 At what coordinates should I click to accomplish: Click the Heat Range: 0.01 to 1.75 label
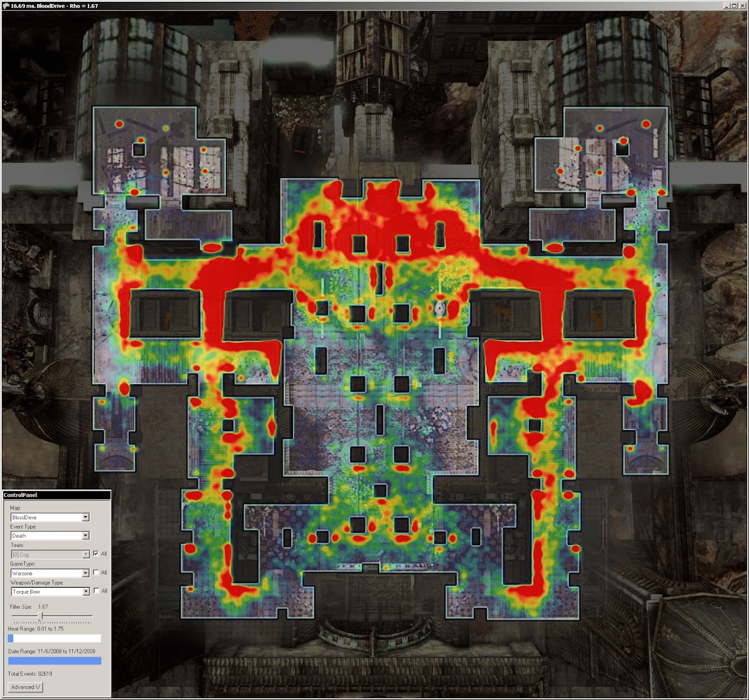36,629
